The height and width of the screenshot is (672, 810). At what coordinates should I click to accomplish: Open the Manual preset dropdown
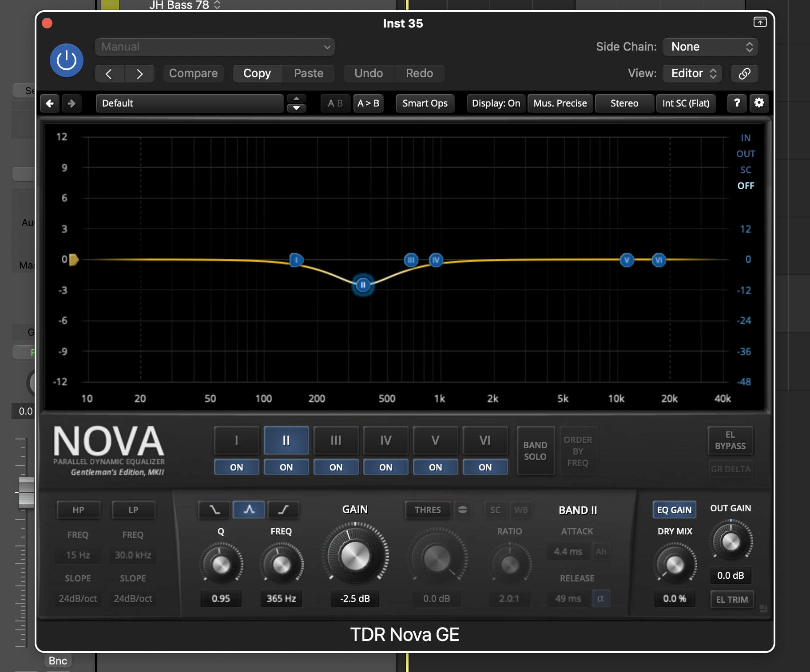point(214,47)
